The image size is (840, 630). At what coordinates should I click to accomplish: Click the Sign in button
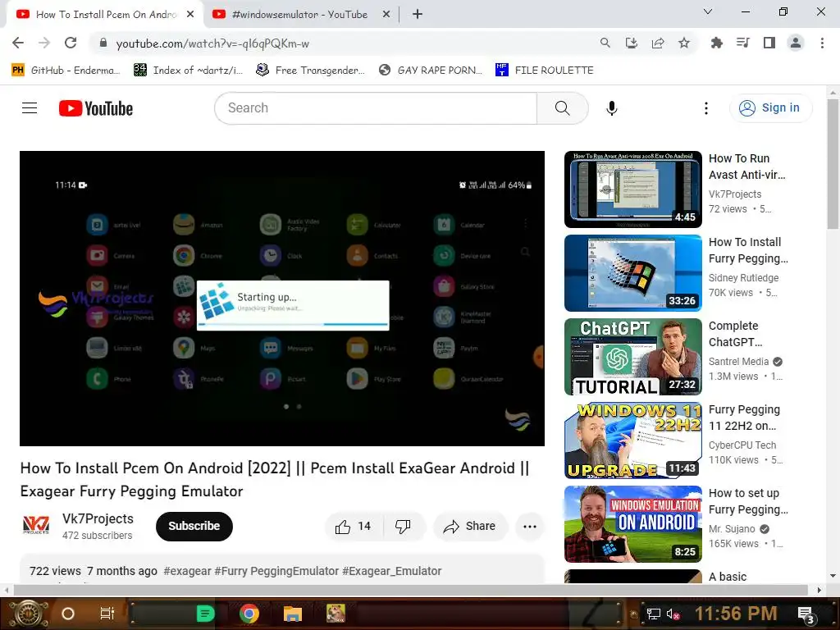click(x=770, y=108)
